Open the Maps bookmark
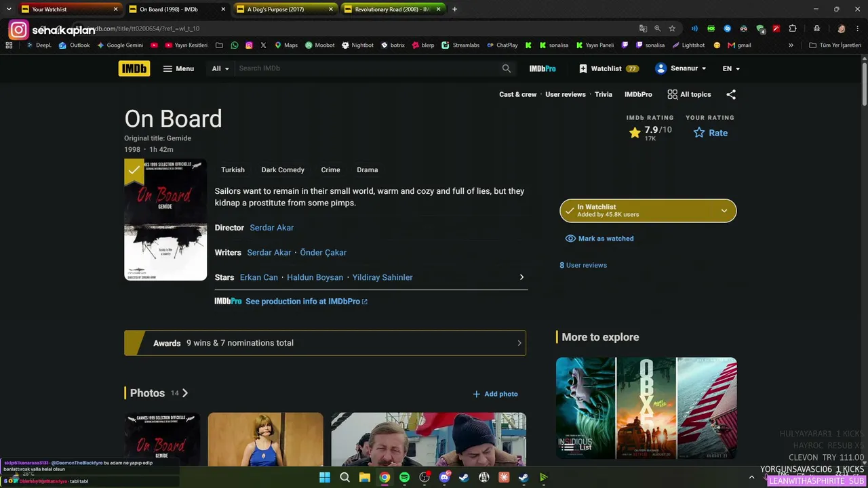The height and width of the screenshot is (488, 868). tap(286, 45)
